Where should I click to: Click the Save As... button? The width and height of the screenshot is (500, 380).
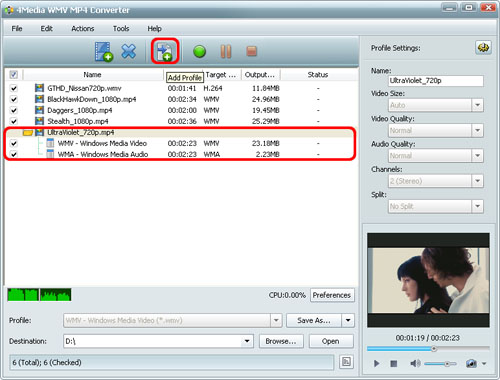click(x=314, y=320)
